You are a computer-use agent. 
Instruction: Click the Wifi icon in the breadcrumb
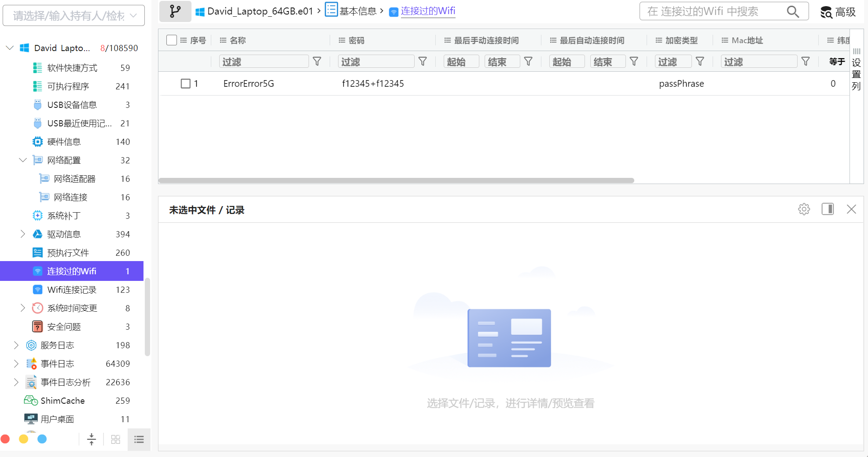[394, 12]
